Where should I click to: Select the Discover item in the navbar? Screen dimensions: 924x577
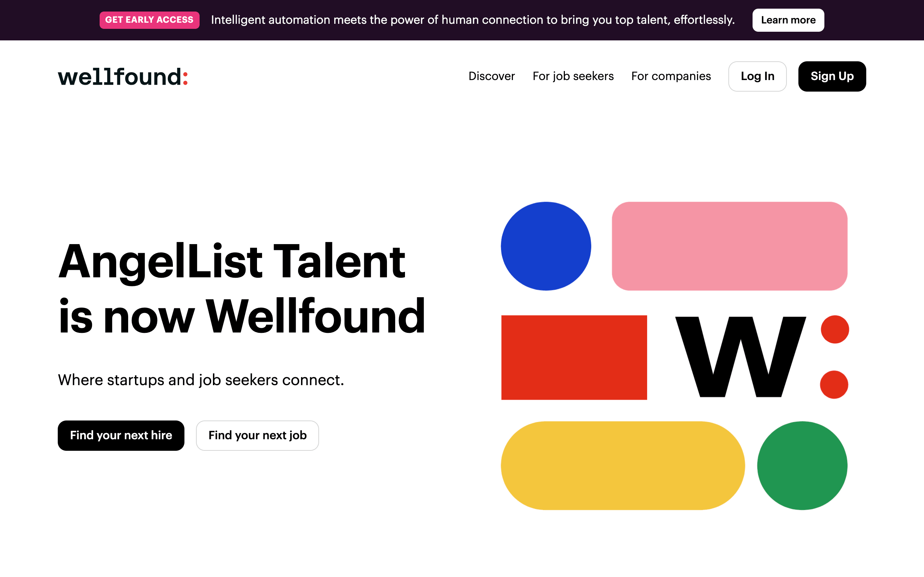pyautogui.click(x=492, y=76)
